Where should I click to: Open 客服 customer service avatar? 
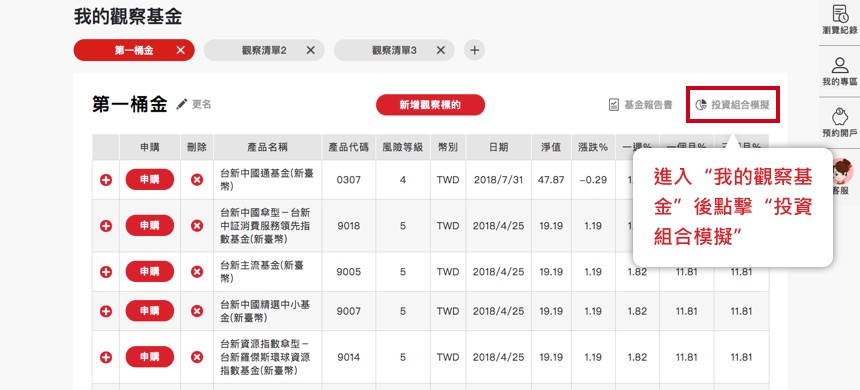[842, 172]
